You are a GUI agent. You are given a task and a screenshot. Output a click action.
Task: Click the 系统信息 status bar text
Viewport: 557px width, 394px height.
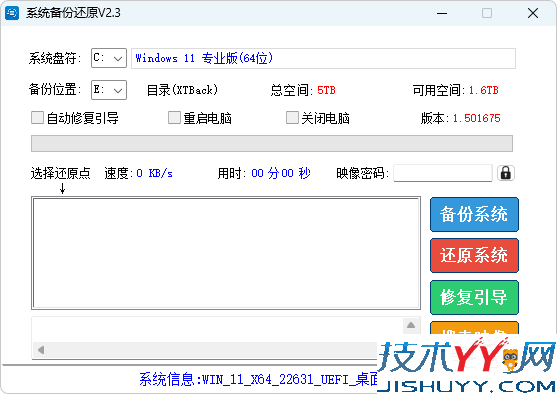coord(258,379)
